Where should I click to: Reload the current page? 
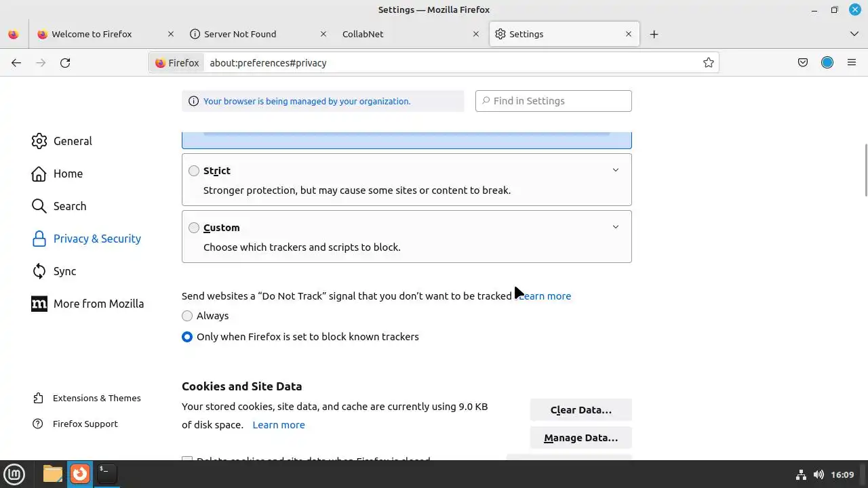[x=65, y=63]
